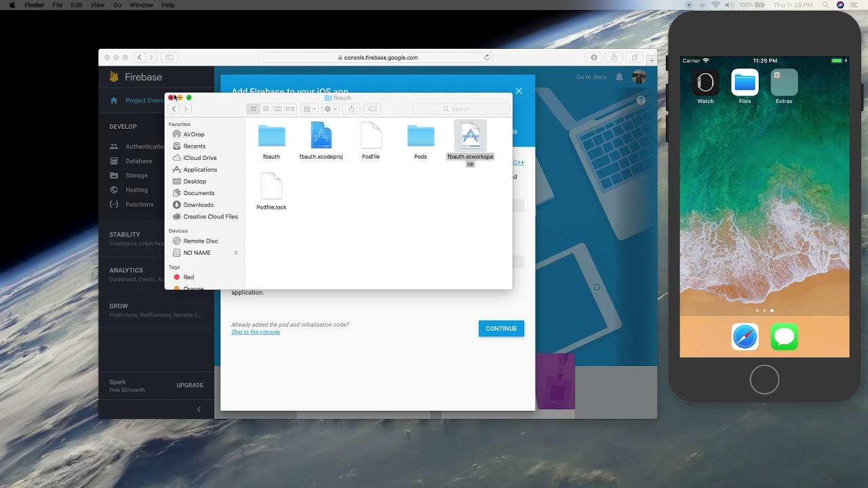Open Safari downloads button
Viewport: 868px width, 488px height.
tap(594, 58)
